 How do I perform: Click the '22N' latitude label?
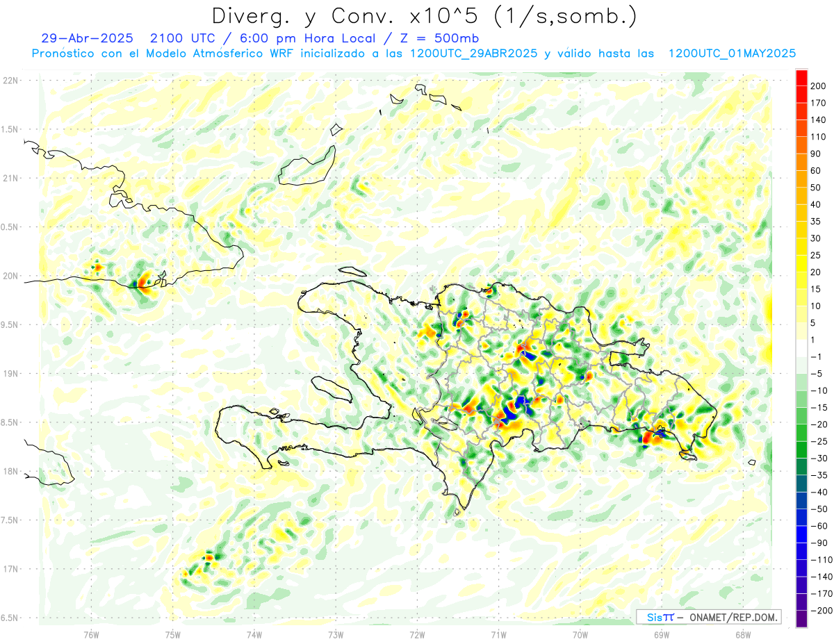pos(10,81)
